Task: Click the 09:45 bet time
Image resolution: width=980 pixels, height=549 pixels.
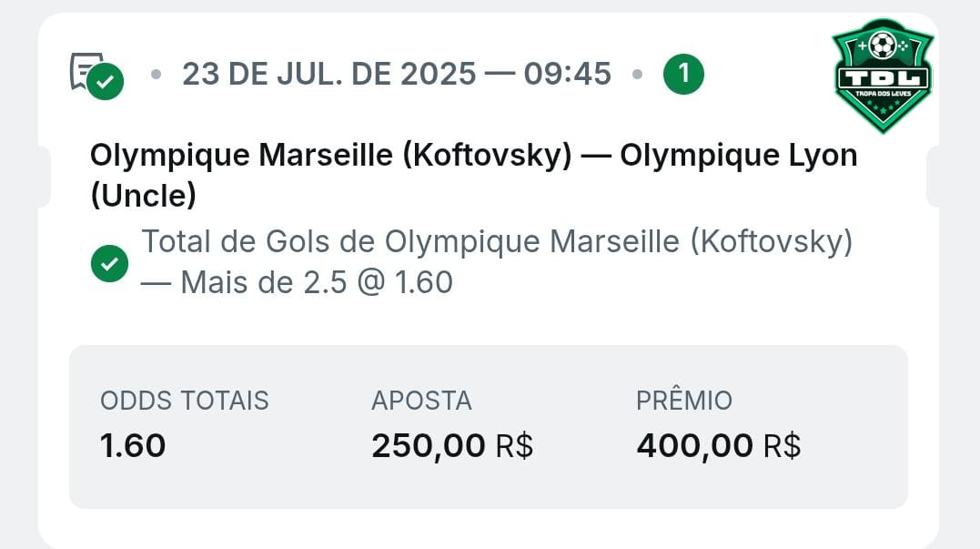Action: [x=567, y=74]
